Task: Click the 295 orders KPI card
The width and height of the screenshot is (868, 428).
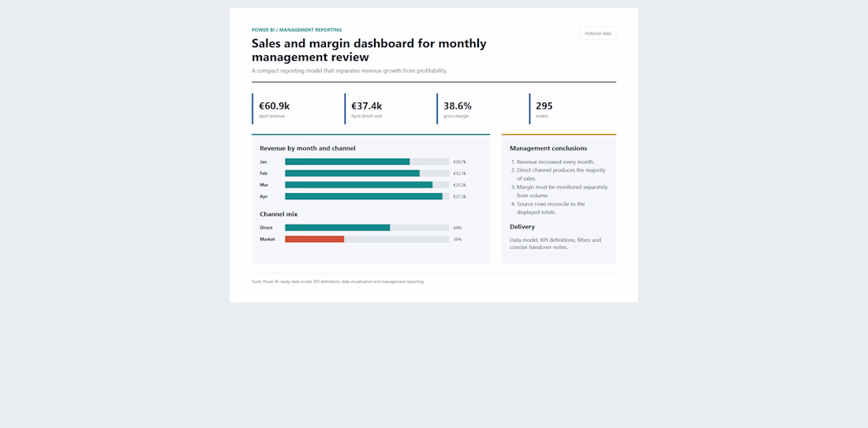Action: point(572,109)
